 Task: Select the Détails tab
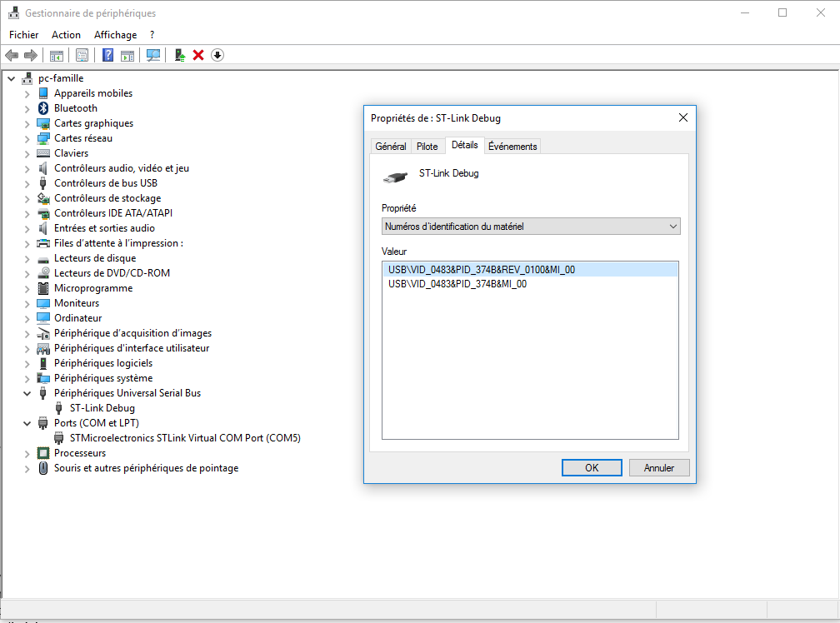pyautogui.click(x=464, y=145)
